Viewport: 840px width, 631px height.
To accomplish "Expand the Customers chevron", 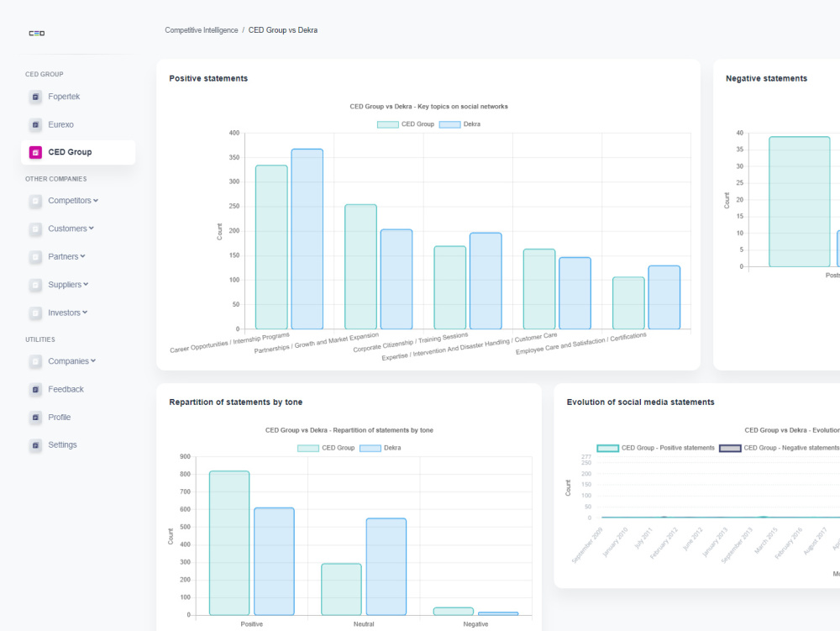I will (x=92, y=229).
